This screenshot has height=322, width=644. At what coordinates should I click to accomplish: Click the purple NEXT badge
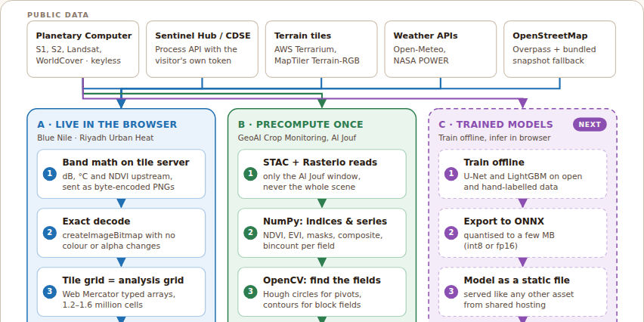point(590,125)
